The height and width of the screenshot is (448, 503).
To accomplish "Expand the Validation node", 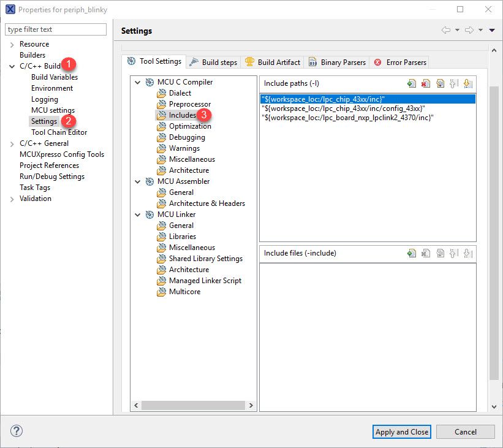I will tap(12, 199).
